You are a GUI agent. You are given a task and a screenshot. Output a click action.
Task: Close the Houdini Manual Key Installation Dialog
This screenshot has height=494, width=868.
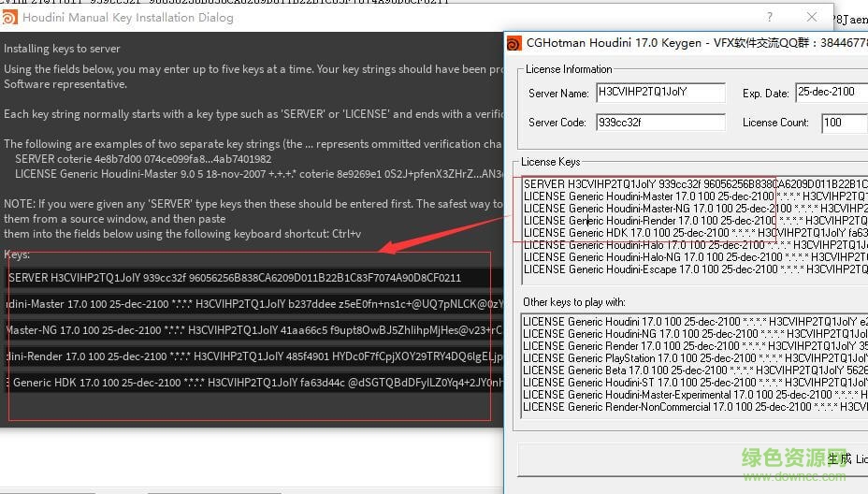[812, 17]
